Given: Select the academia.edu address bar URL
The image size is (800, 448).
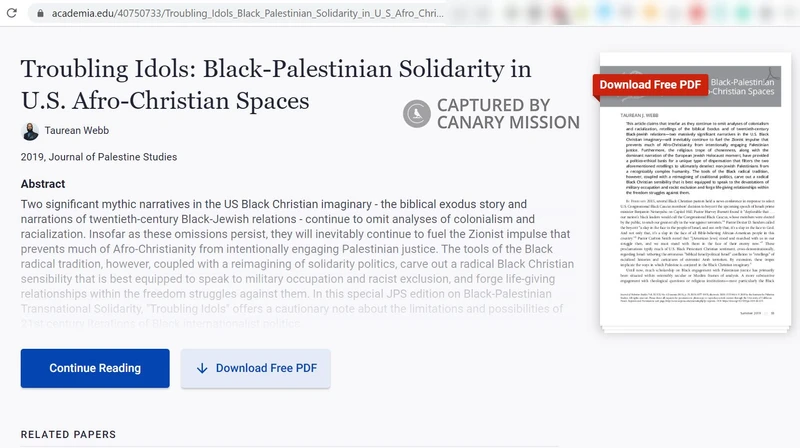Looking at the screenshot, I should click(x=247, y=13).
